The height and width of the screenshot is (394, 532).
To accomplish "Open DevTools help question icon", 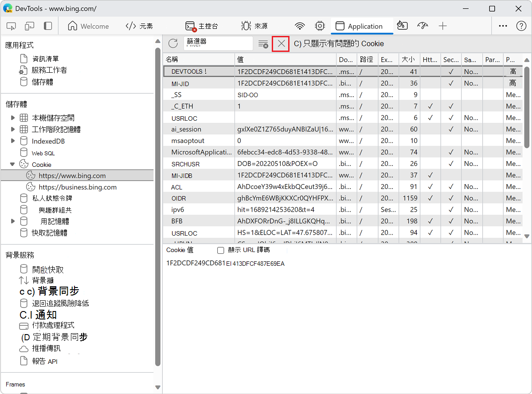I will point(521,26).
